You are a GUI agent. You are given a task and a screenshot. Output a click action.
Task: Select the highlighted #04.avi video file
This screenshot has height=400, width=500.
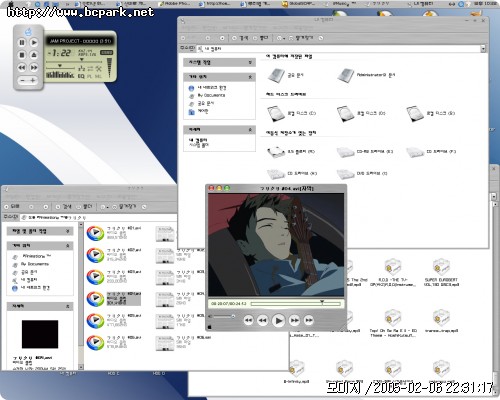(113, 299)
